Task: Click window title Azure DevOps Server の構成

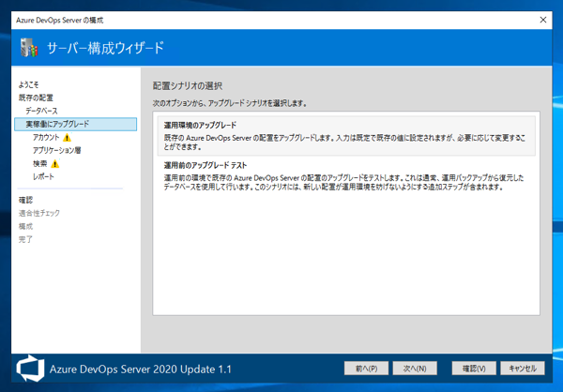Action: click(60, 20)
